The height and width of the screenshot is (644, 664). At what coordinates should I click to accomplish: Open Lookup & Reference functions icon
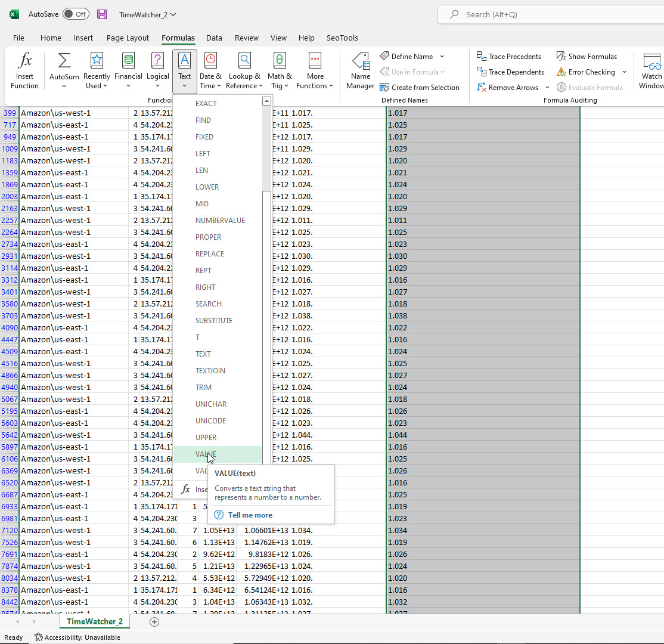[x=244, y=70]
